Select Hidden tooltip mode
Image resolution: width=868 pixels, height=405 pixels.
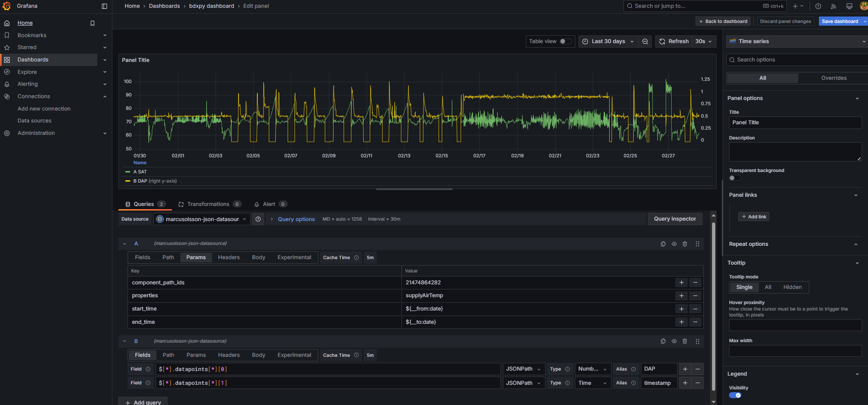(792, 288)
